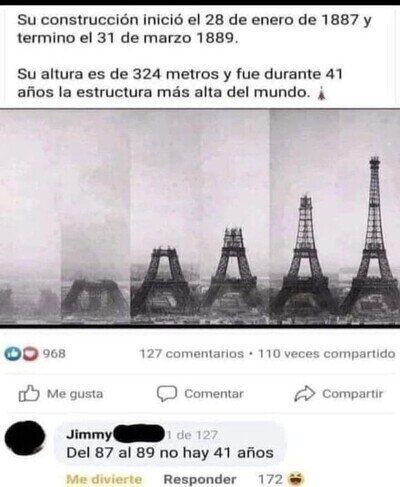Click the Compartir arrow icon
The image size is (400, 487).
pos(305,394)
